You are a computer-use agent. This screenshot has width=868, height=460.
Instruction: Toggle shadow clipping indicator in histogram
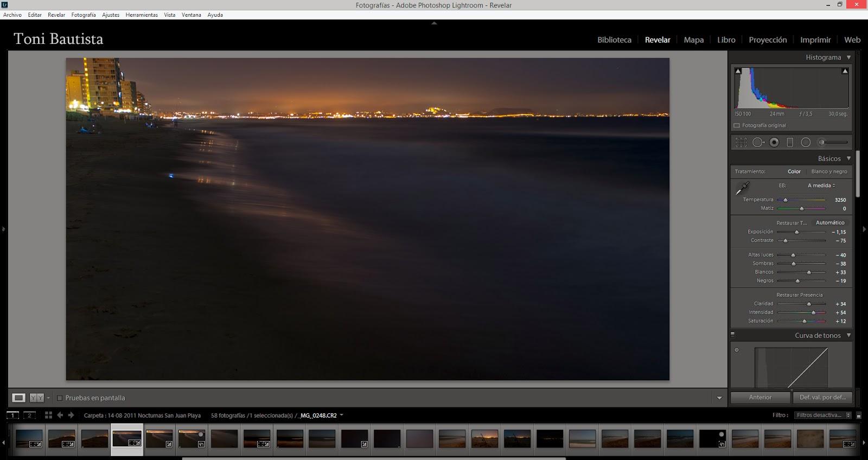coord(738,71)
